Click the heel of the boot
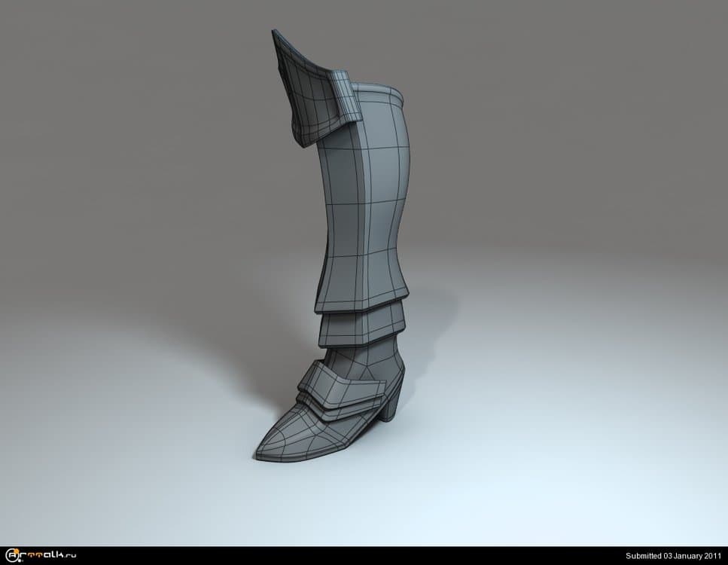Screen dimensions: 728x565 tap(389, 408)
